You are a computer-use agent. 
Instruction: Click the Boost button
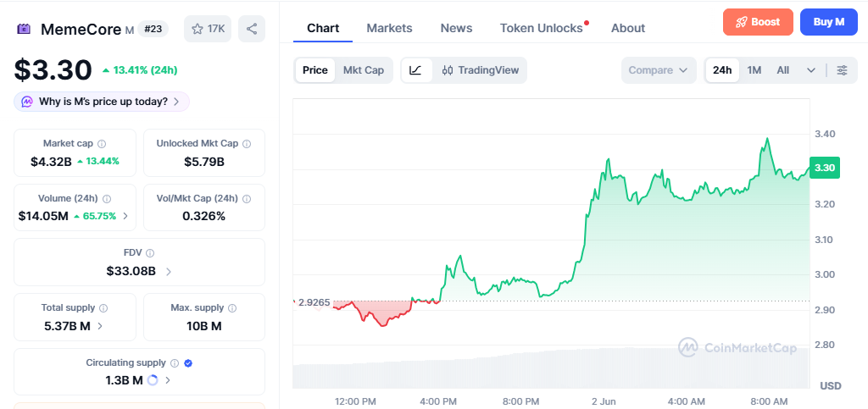click(x=758, y=22)
